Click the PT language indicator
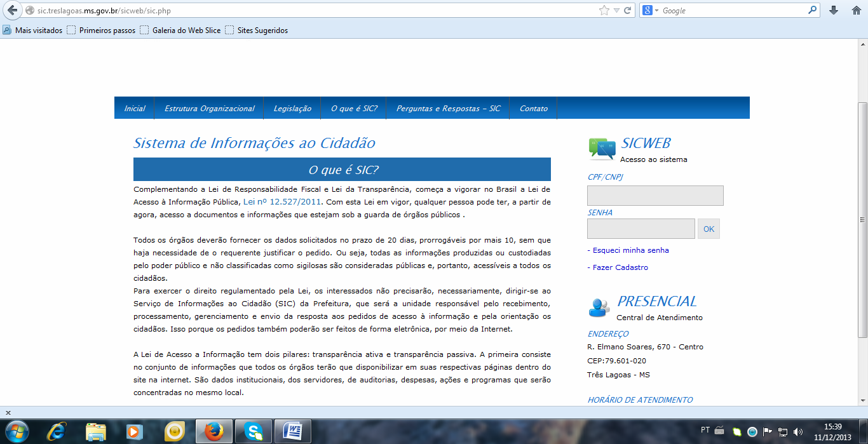The height and width of the screenshot is (444, 868). [x=705, y=430]
